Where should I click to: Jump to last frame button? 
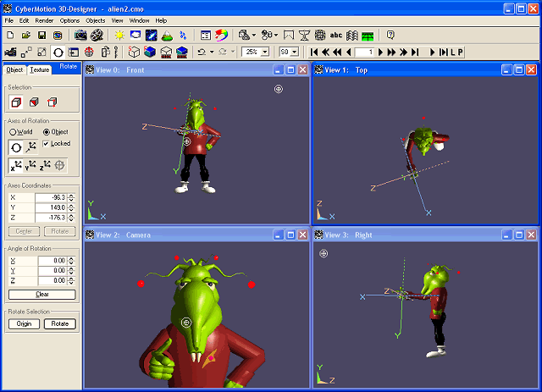[415, 52]
